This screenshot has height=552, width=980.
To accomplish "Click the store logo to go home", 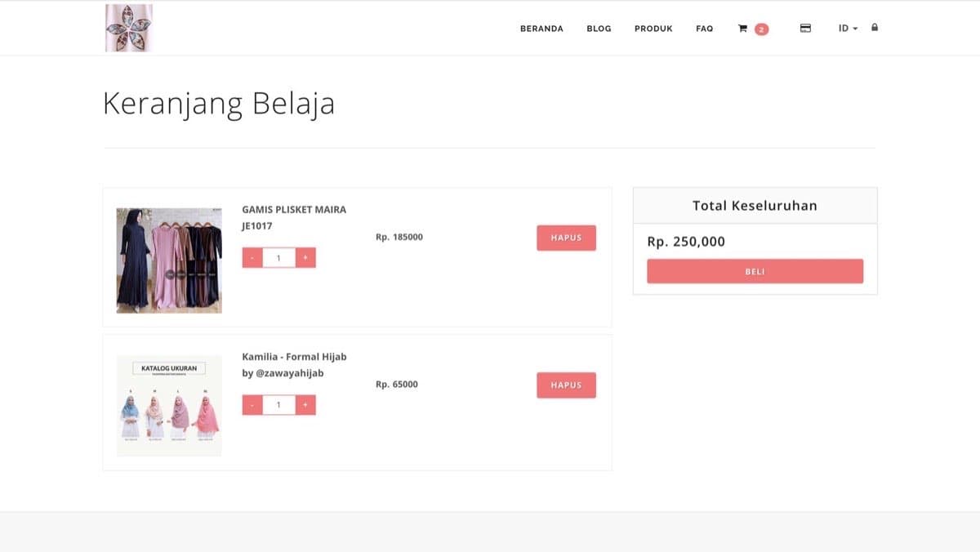I will (x=127, y=27).
